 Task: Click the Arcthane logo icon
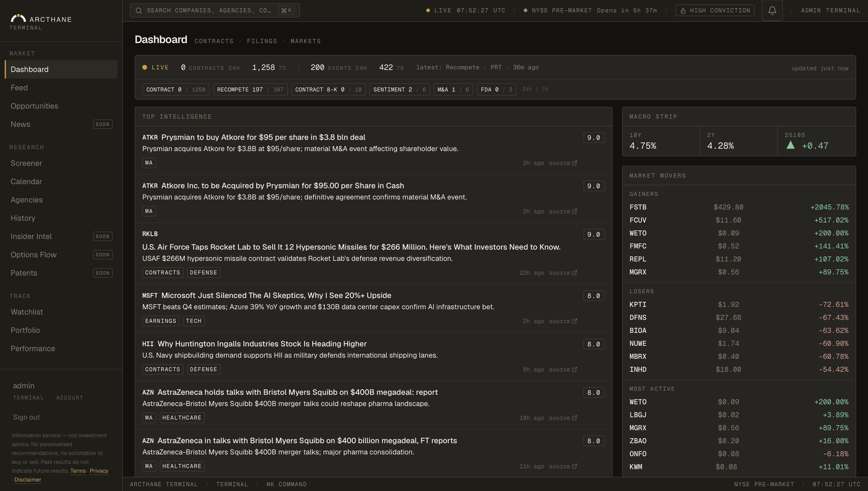coord(18,18)
